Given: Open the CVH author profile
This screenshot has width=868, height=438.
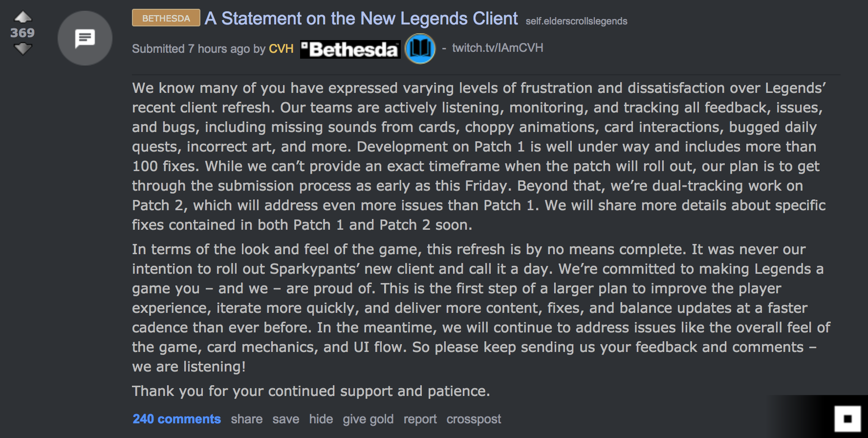Looking at the screenshot, I should coord(281,49).
